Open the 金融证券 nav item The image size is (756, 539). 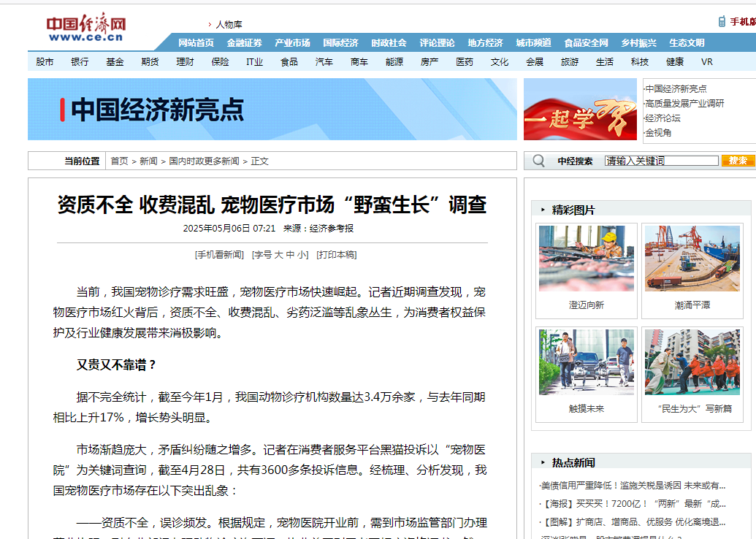coord(244,43)
